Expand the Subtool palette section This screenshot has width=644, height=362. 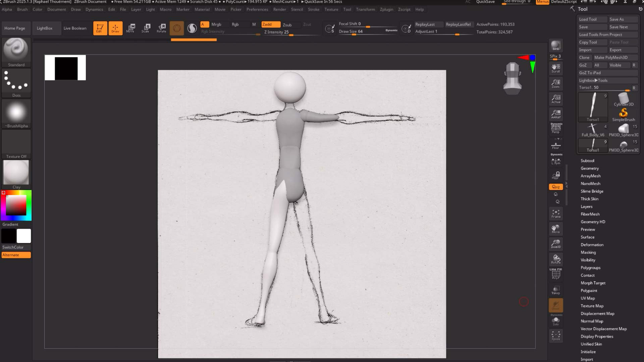tap(587, 161)
